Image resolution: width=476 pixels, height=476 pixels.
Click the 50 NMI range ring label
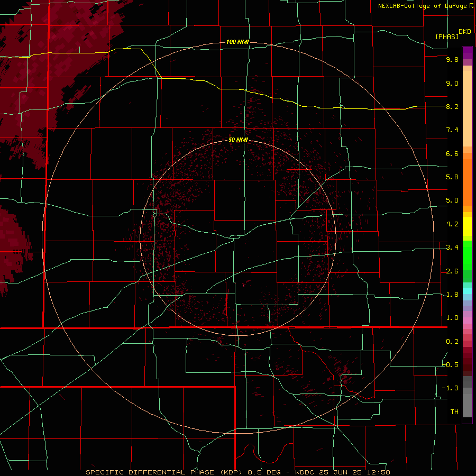pyautogui.click(x=238, y=140)
